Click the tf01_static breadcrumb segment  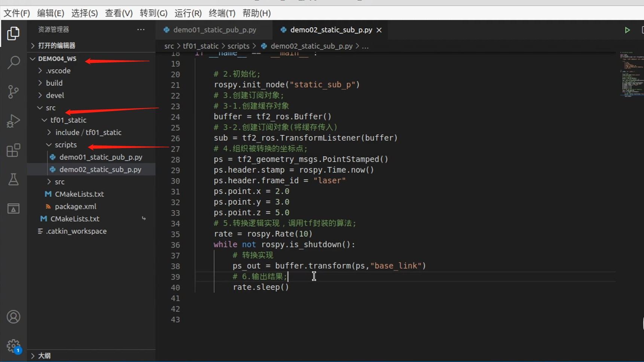(x=201, y=46)
